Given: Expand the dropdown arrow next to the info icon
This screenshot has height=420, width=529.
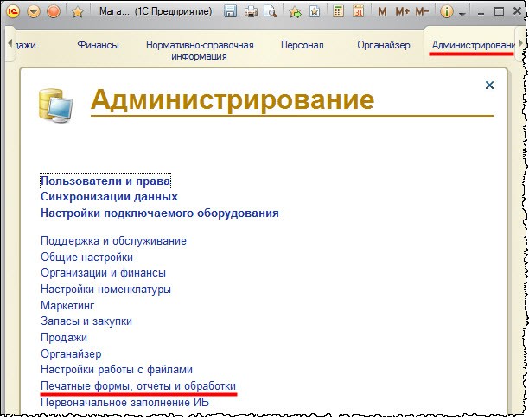Looking at the screenshot, I should [462, 14].
